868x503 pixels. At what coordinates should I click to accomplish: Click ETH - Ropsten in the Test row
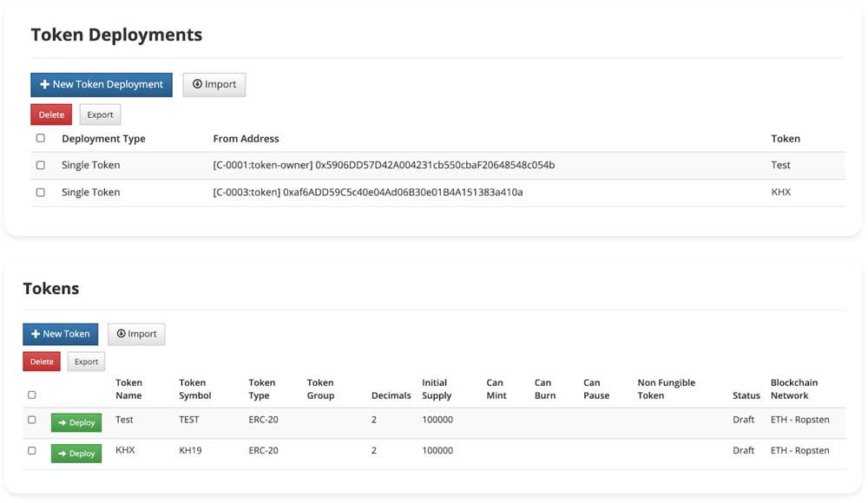pos(800,420)
